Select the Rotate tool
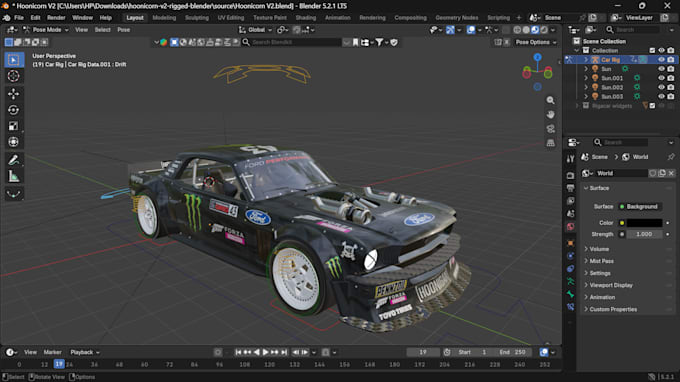 click(13, 110)
